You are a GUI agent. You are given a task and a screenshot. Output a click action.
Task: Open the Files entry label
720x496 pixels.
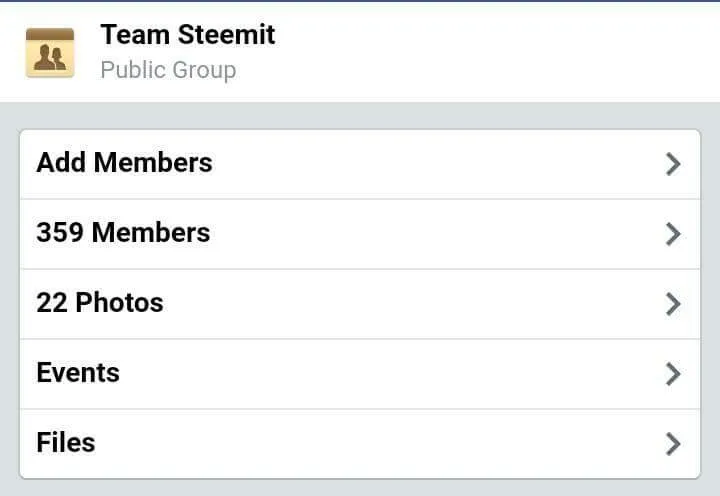66,442
